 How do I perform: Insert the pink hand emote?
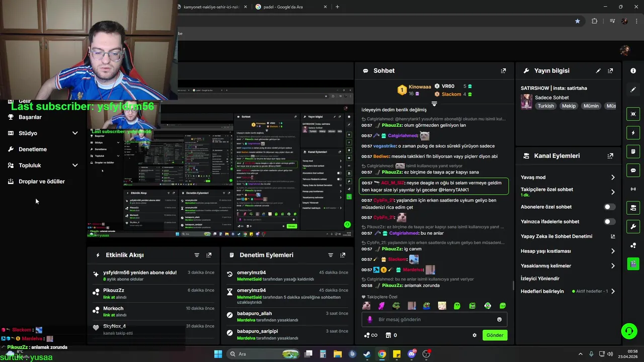coord(381,306)
